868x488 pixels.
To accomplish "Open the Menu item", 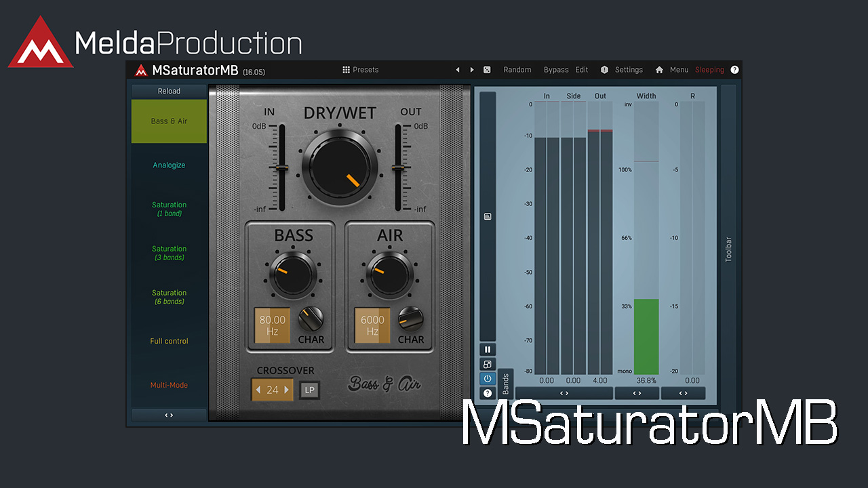I will tap(679, 70).
